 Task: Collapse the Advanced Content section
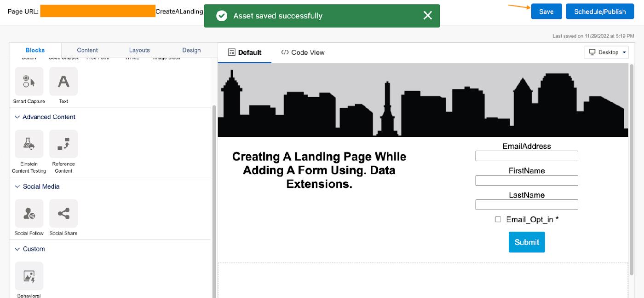(17, 117)
